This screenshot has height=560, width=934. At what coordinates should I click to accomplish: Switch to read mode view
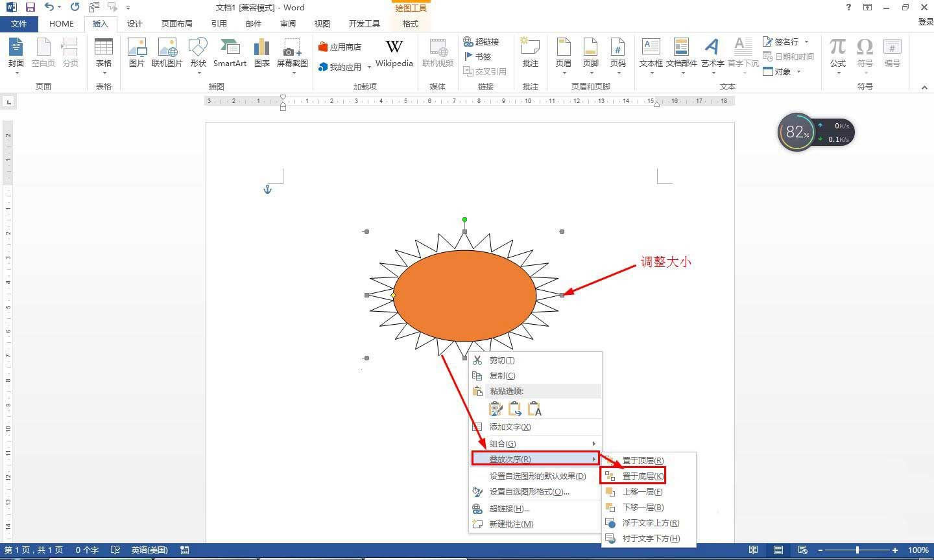(753, 550)
